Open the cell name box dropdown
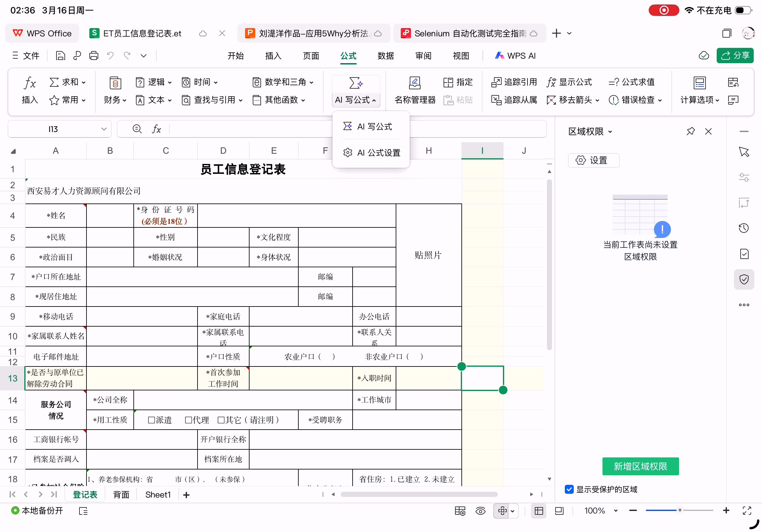 (x=104, y=129)
